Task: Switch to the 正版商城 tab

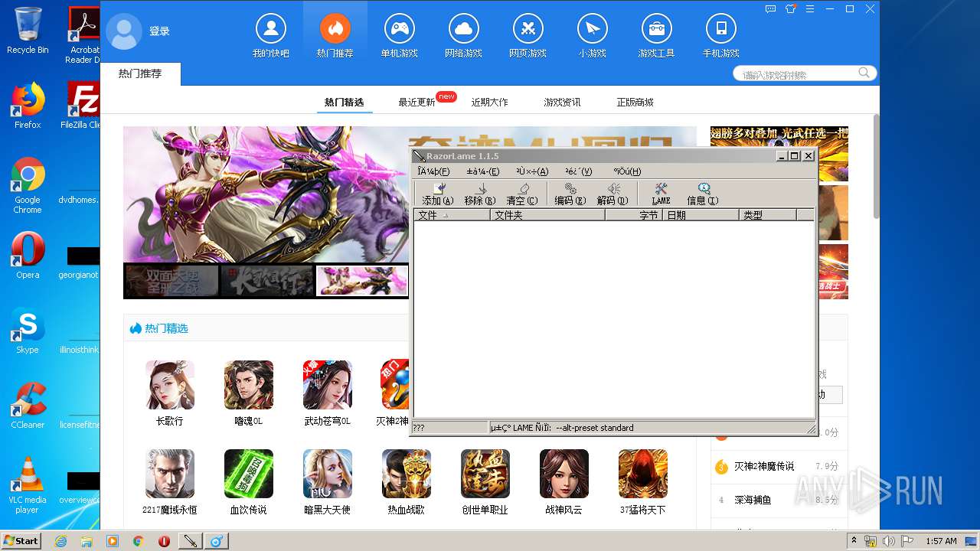Action: tap(635, 102)
